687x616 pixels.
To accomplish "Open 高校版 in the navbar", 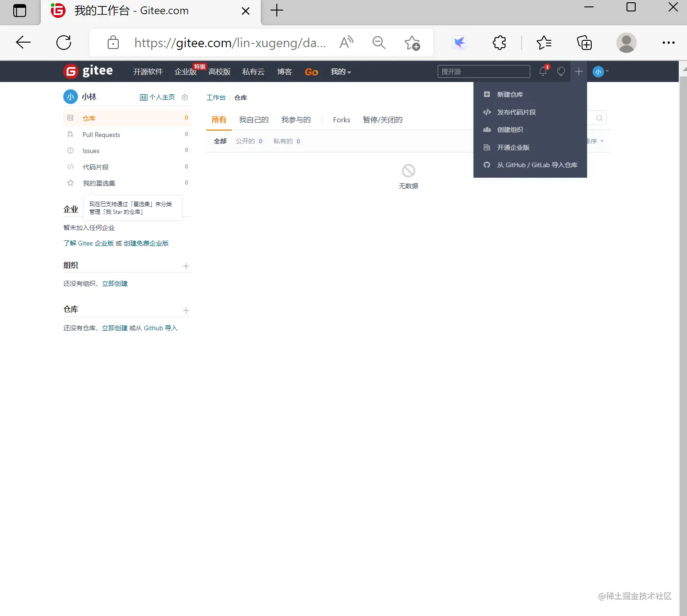I will pos(220,72).
